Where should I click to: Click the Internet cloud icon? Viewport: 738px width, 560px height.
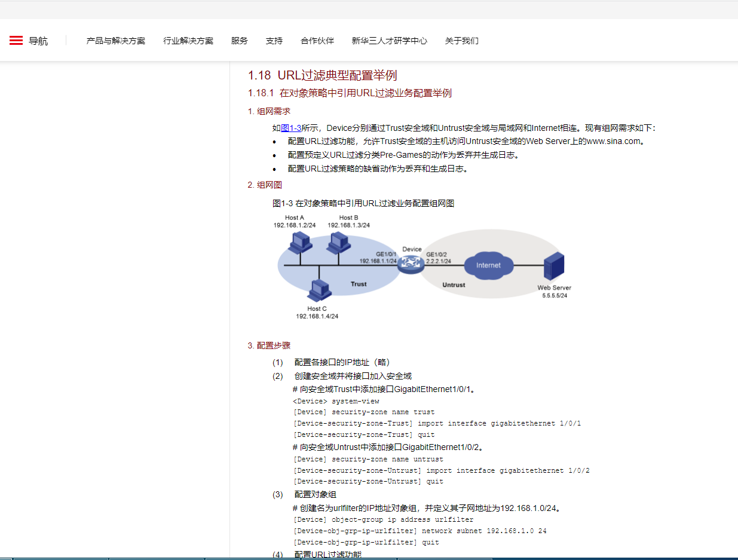pos(488,265)
